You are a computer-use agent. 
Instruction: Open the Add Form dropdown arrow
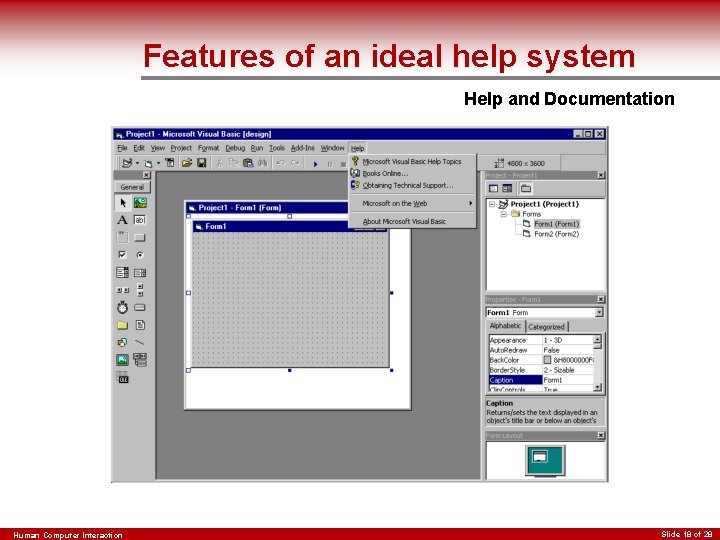[x=158, y=163]
